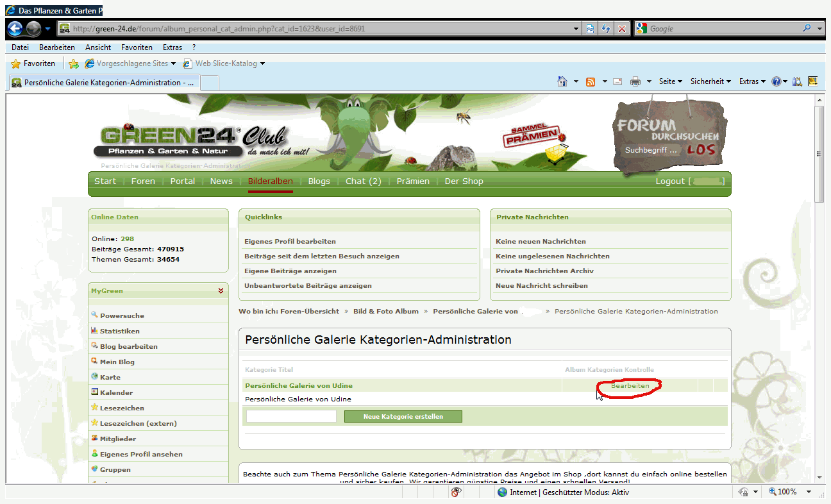Click the new category name text field
This screenshot has width=831, height=504.
[x=291, y=416]
